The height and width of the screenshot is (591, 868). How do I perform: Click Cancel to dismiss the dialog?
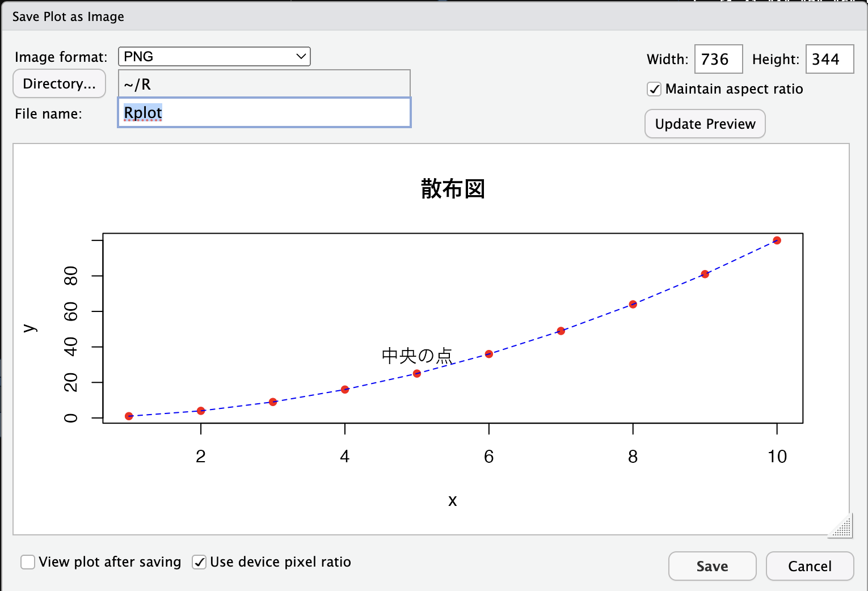(x=810, y=565)
